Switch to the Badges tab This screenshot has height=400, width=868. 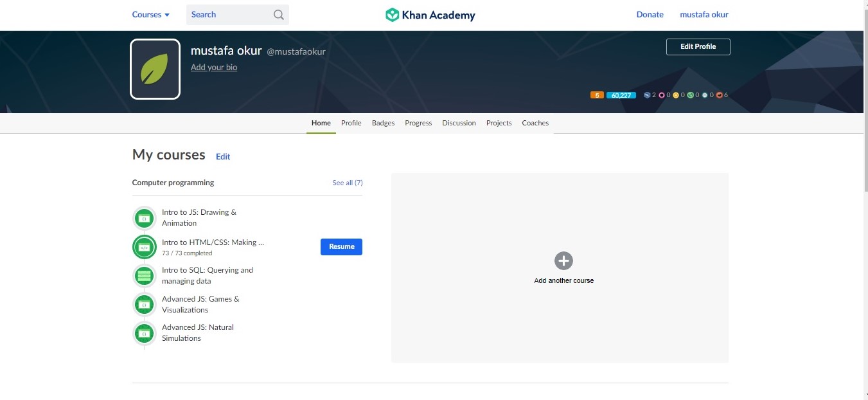pyautogui.click(x=384, y=123)
